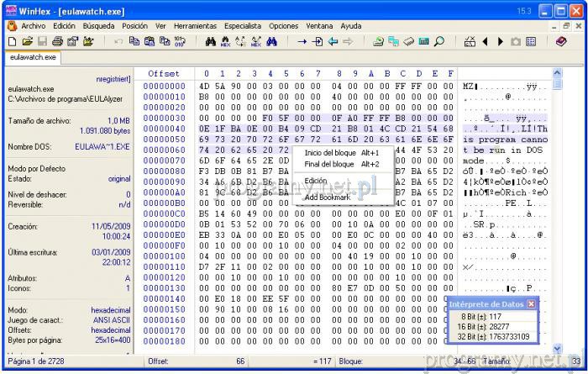Open the Especialista menu
The width and height of the screenshot is (588, 374).
tap(243, 26)
